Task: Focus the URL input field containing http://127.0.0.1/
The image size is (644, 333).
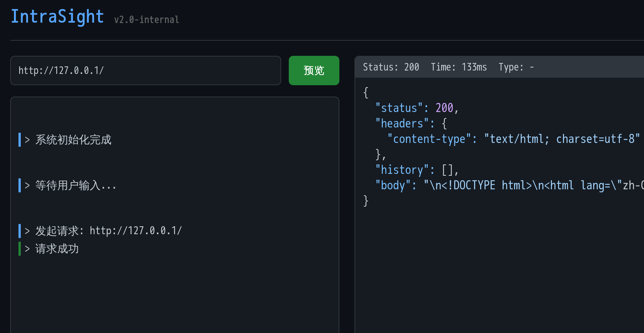Action: (145, 71)
